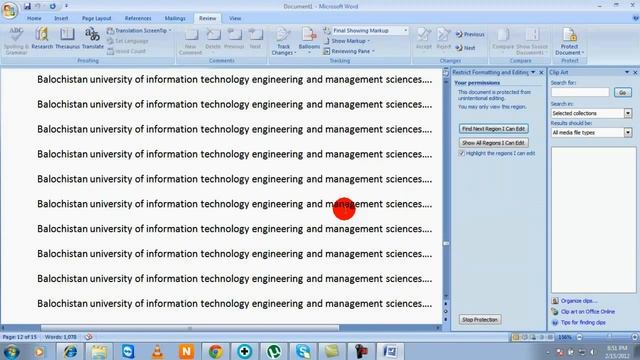Click the Next comment icon
640x360 pixels.
[x=255, y=39]
